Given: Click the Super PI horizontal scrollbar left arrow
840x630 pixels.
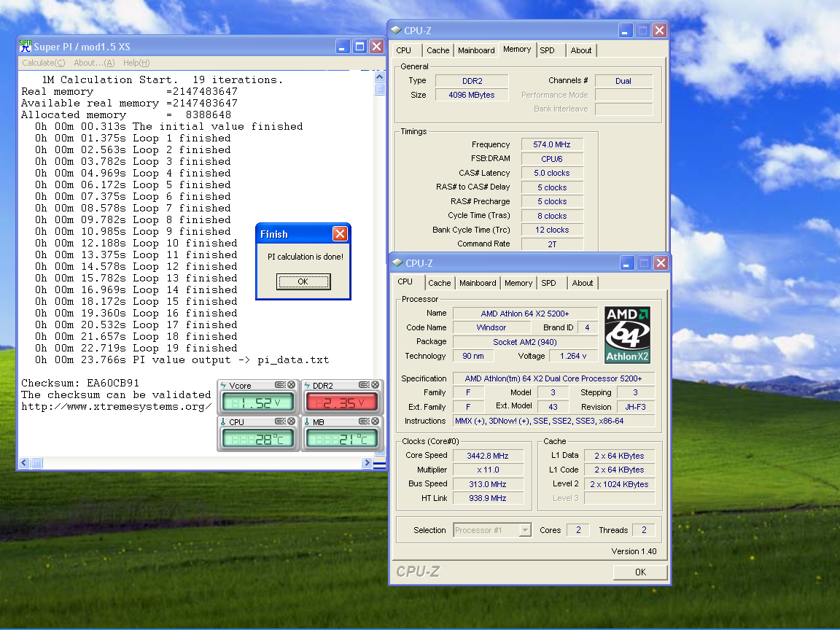Looking at the screenshot, I should (24, 463).
